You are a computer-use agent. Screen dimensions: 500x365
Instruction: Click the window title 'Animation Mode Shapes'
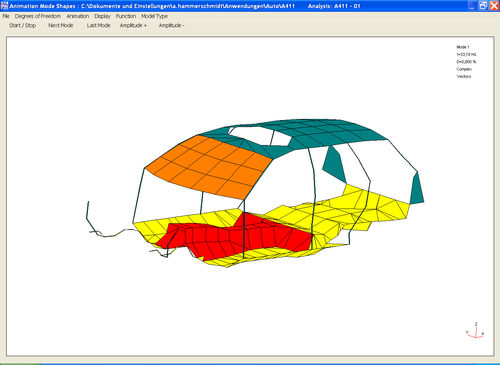[x=42, y=6]
